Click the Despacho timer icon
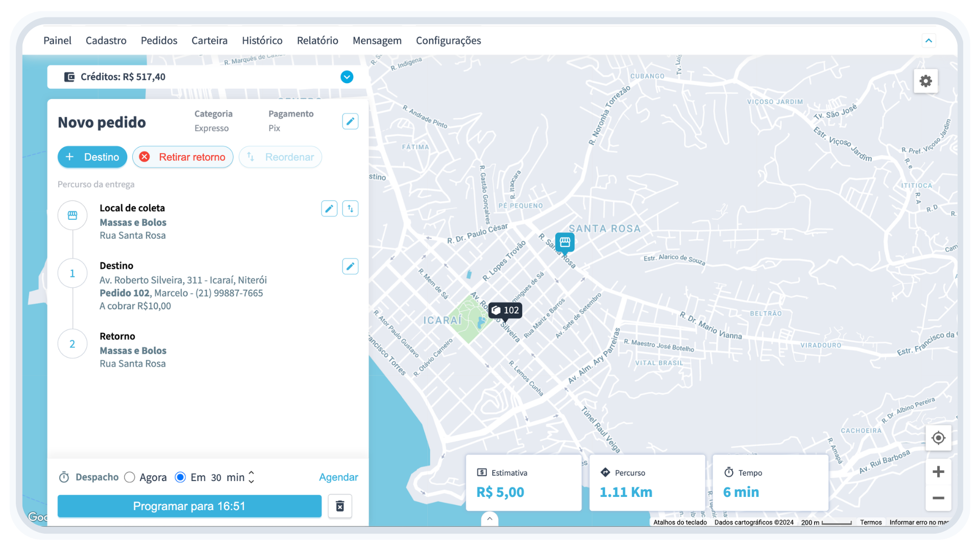The height and width of the screenshot is (551, 980). 64,477
